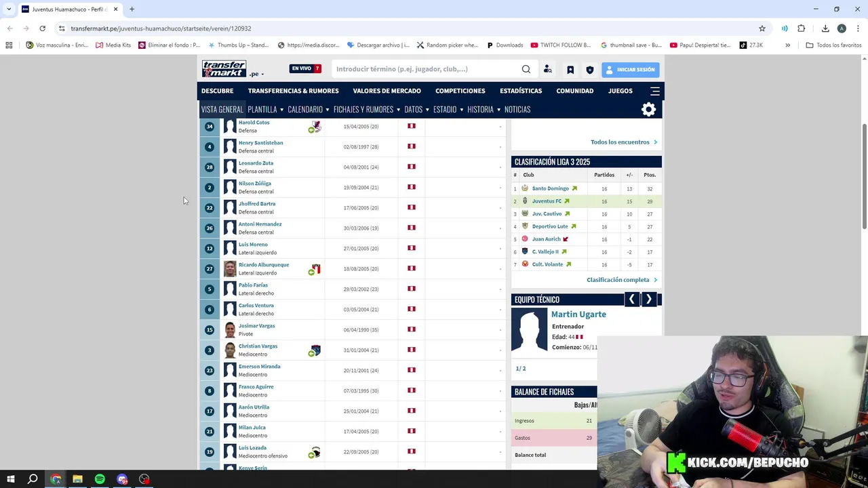868x488 pixels.
Task: Open Chrome downloads icon
Action: click(825, 28)
